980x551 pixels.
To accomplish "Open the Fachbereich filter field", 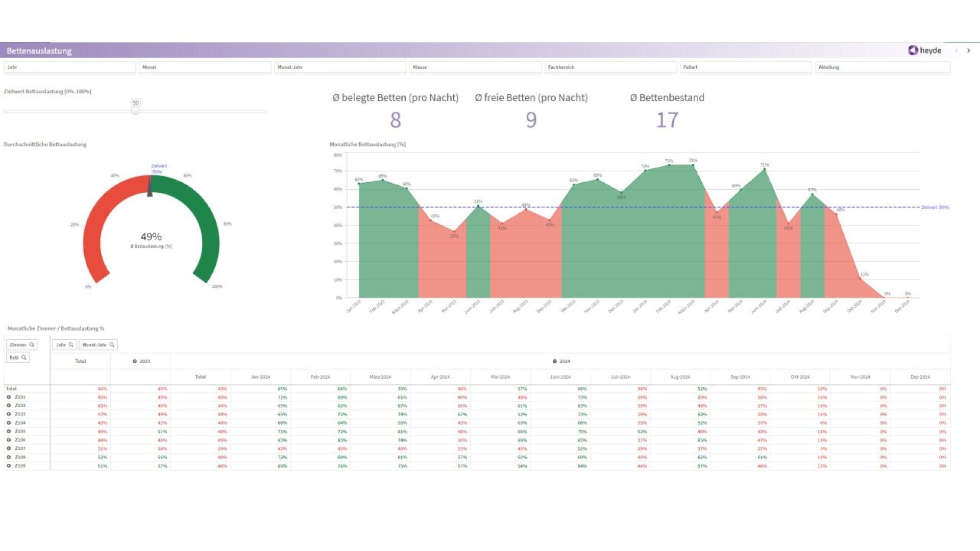I will (610, 67).
